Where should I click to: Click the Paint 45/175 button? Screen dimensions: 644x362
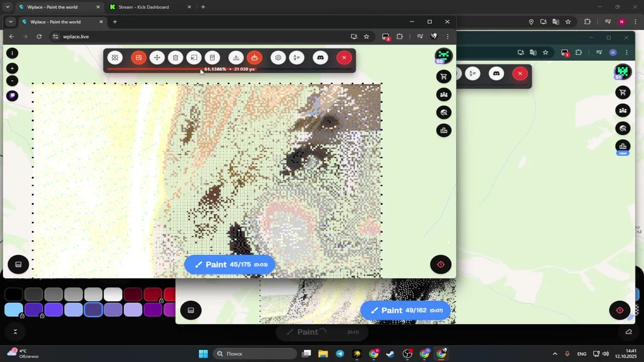click(230, 264)
